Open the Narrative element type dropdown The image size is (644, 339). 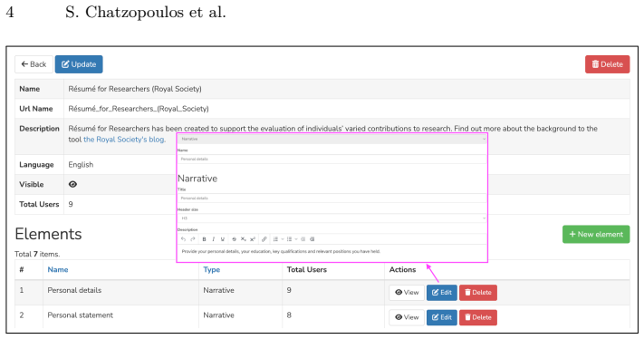tap(332, 139)
